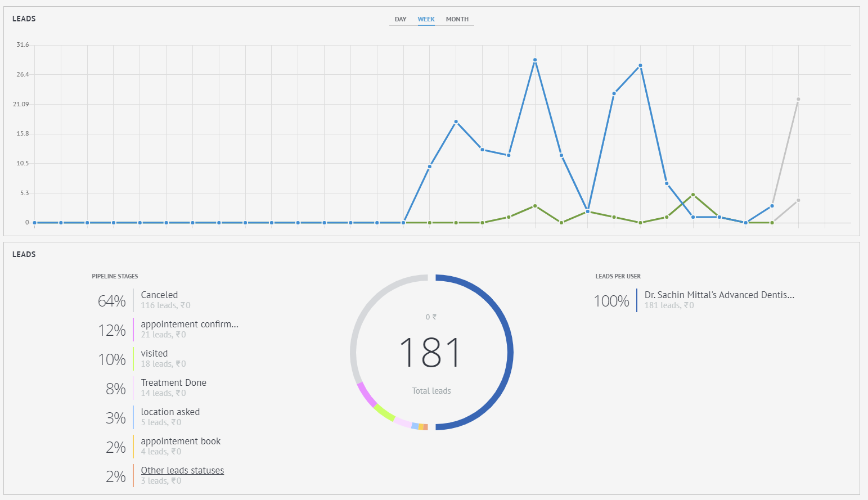Click the PIPELINE STAGES heading
The width and height of the screenshot is (868, 500).
(115, 276)
